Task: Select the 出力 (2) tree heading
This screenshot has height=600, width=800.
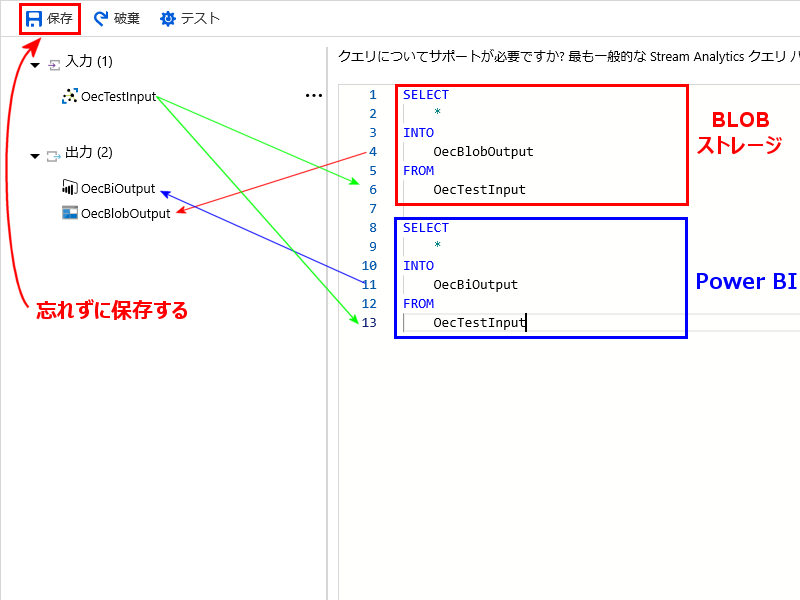Action: [89, 153]
